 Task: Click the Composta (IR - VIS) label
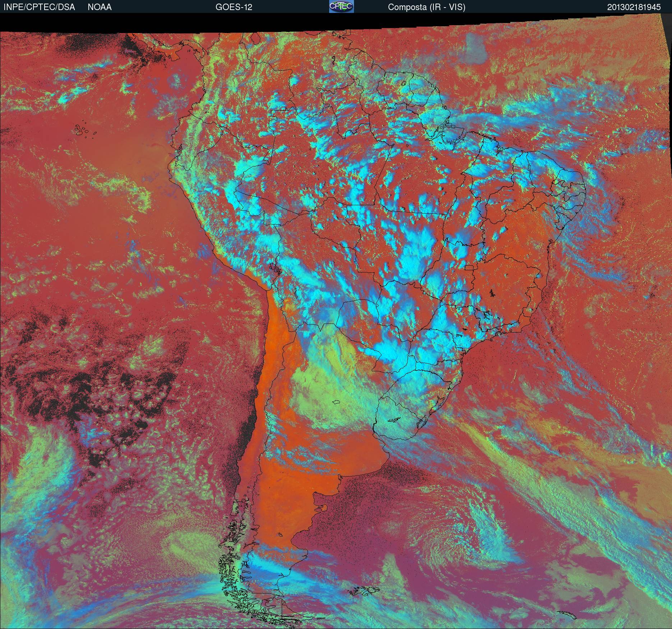[x=427, y=7]
